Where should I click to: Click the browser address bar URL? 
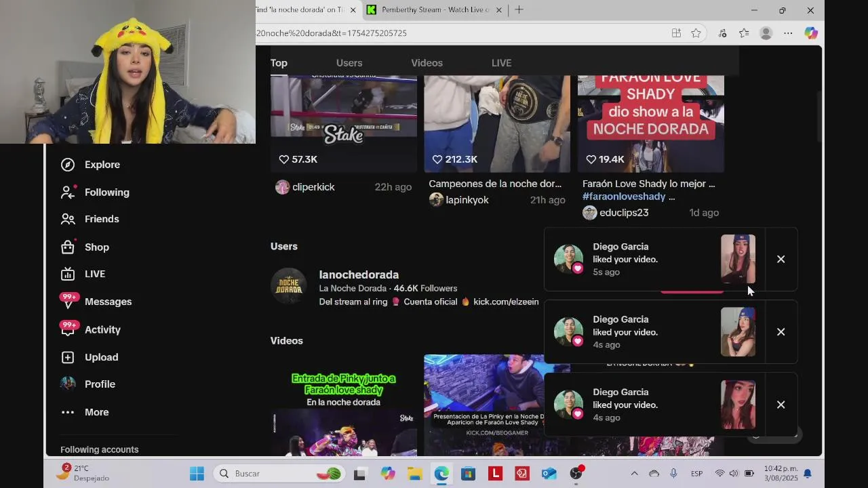332,33
